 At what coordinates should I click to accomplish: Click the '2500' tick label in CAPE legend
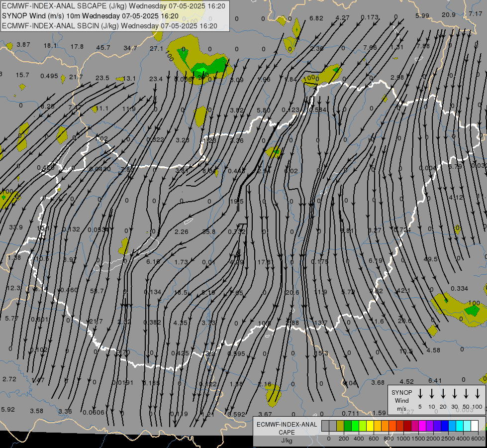(448, 439)
